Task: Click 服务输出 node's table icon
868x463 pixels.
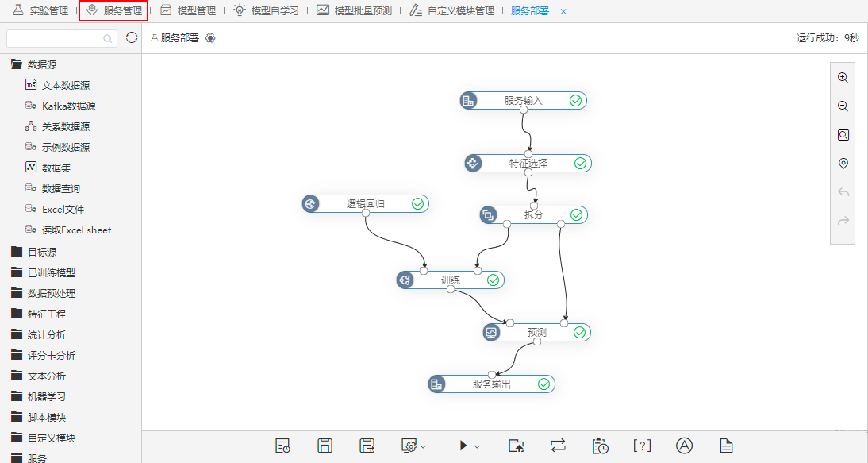Action: (x=436, y=384)
